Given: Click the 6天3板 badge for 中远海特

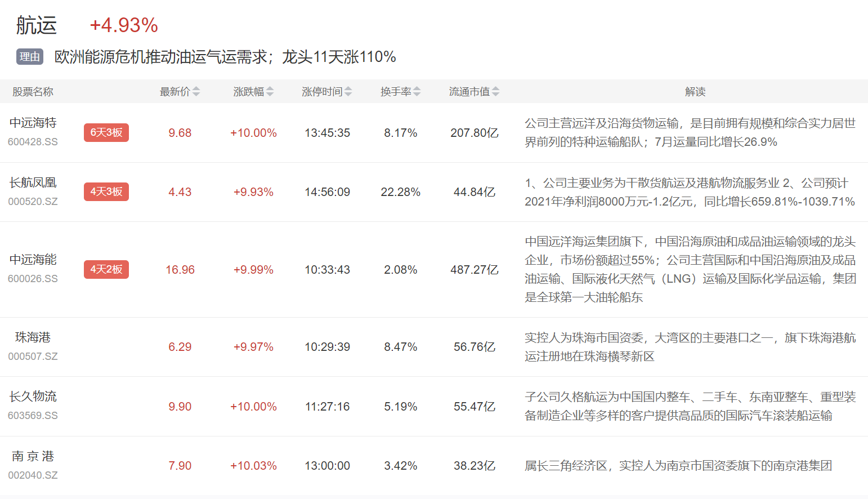Looking at the screenshot, I should 106,132.
